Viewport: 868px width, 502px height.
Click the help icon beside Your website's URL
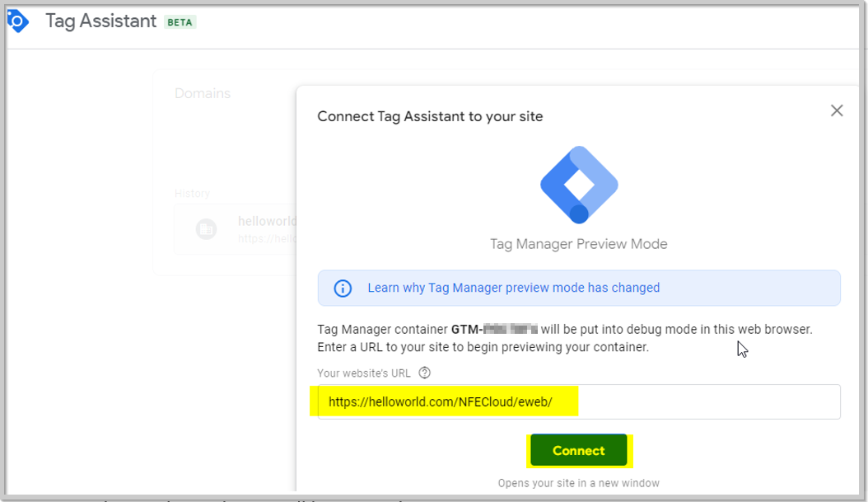coord(425,373)
